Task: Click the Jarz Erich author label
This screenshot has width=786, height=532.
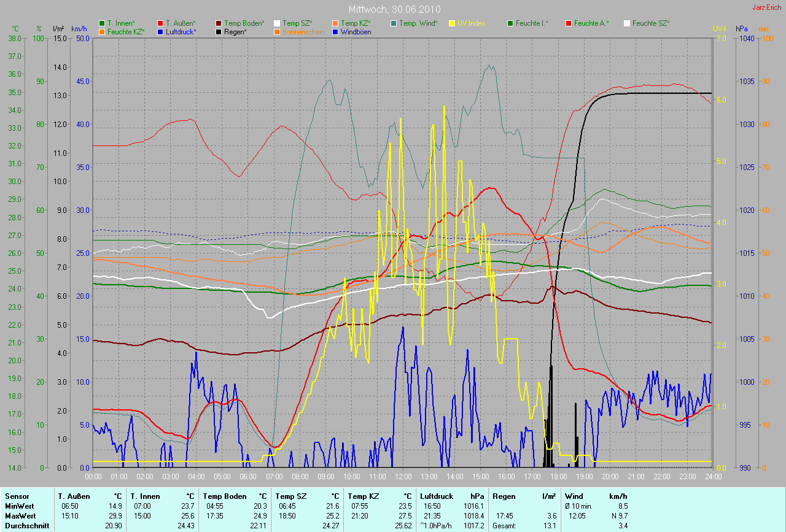Action: click(766, 7)
